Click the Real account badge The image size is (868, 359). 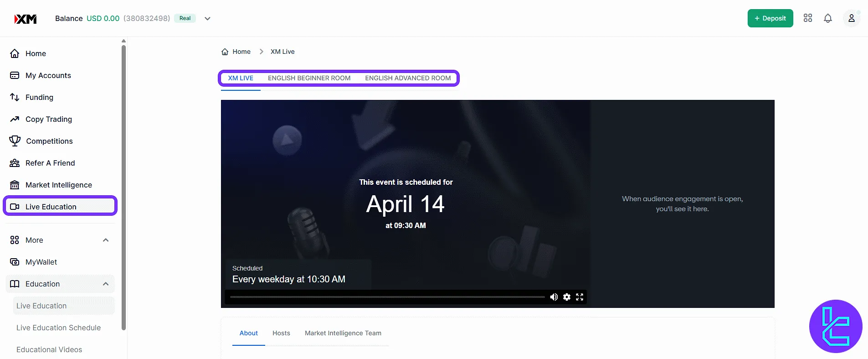pyautogui.click(x=185, y=18)
